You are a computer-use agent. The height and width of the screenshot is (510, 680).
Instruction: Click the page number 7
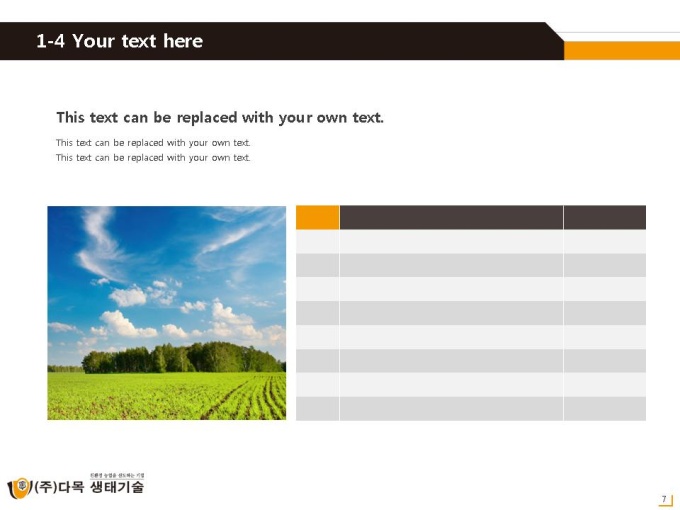(664, 499)
